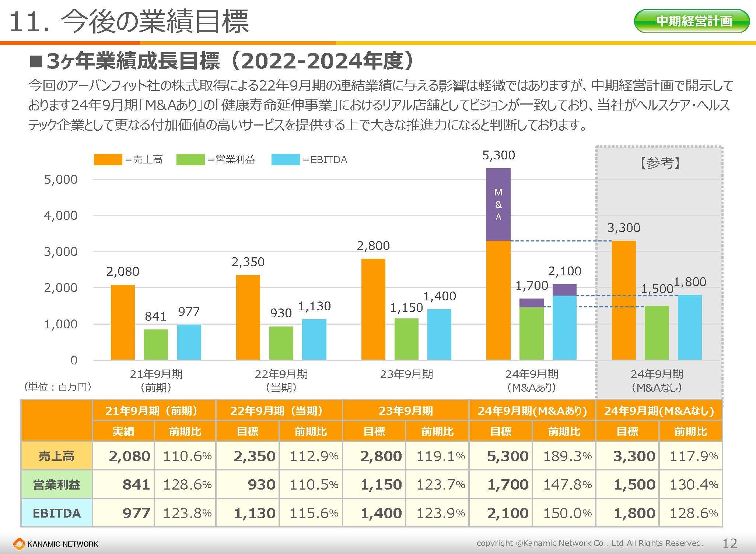Click the 189.3% growth cell
This screenshot has height=554, width=756.
[x=567, y=456]
